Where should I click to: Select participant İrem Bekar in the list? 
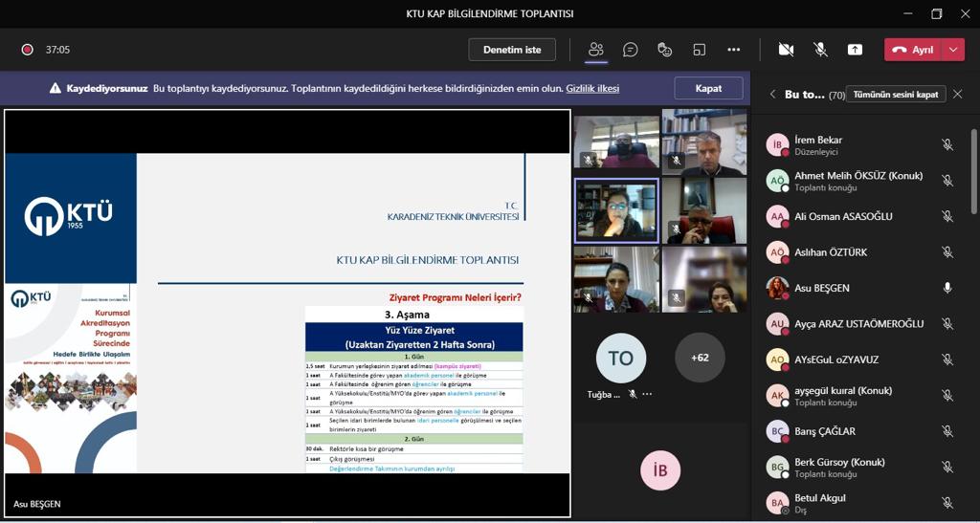pyautogui.click(x=862, y=144)
